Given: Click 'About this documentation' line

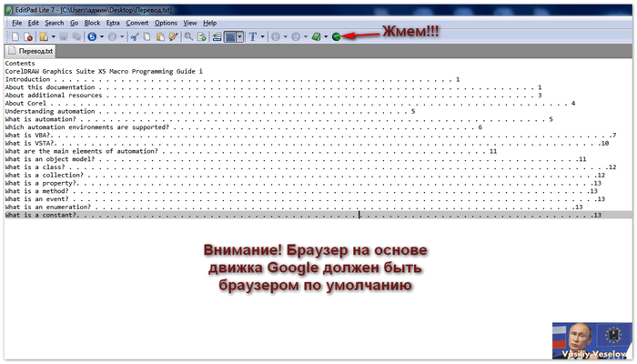Looking at the screenshot, I should pyautogui.click(x=273, y=87).
